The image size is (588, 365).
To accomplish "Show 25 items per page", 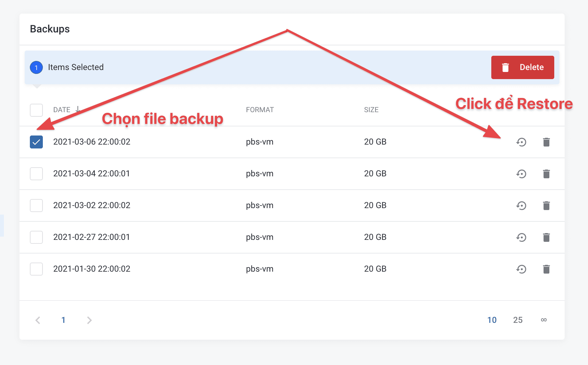I will 518,320.
